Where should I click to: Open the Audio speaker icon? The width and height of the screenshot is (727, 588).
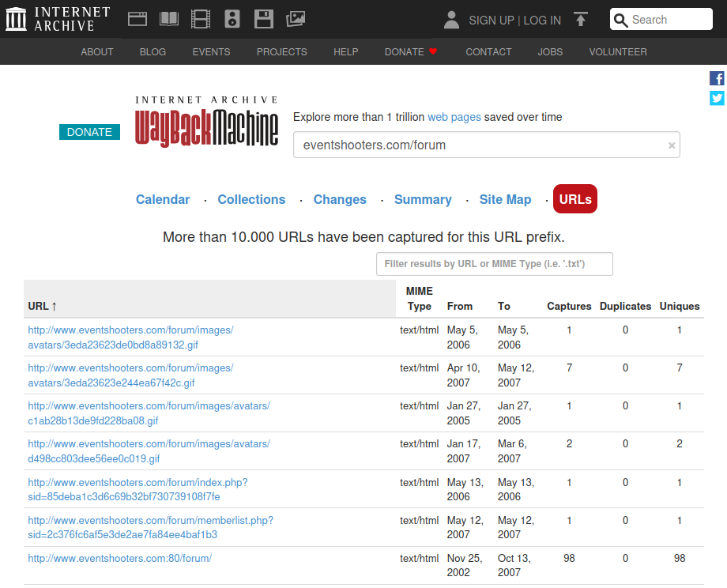(232, 19)
